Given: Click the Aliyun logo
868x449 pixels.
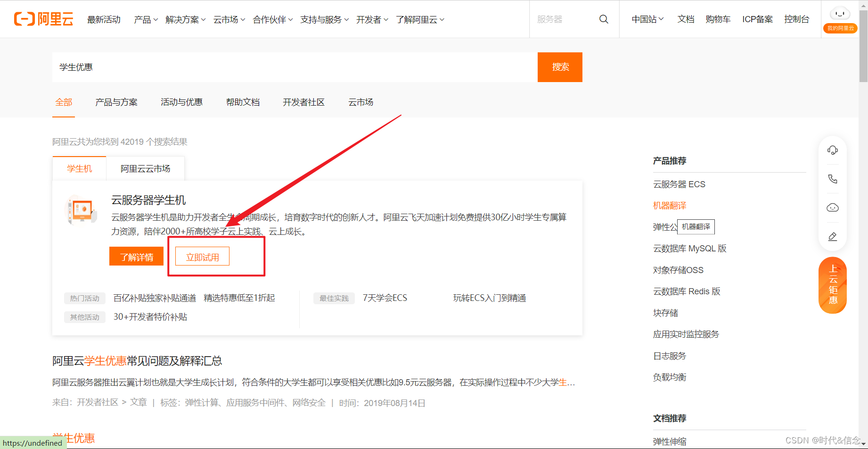Looking at the screenshot, I should 44,19.
